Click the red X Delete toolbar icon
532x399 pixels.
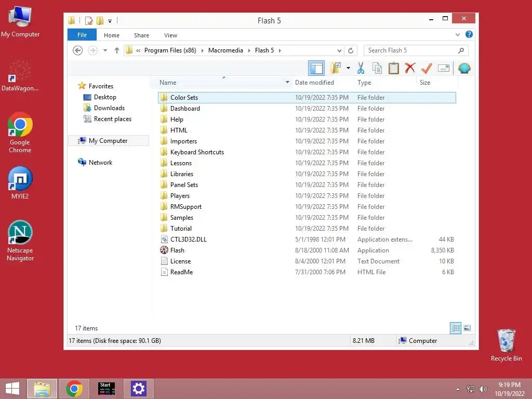click(410, 68)
